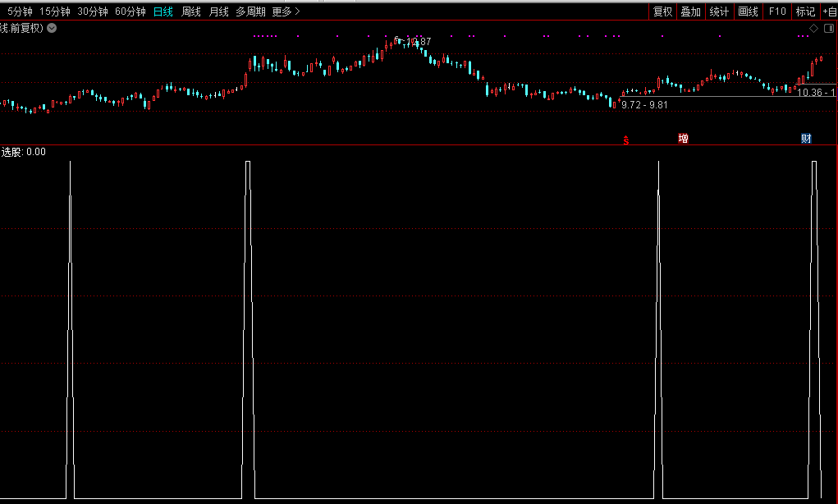The width and height of the screenshot is (838, 504).
Task: Switch to the 5分钟 period tab
Action: coord(20,11)
